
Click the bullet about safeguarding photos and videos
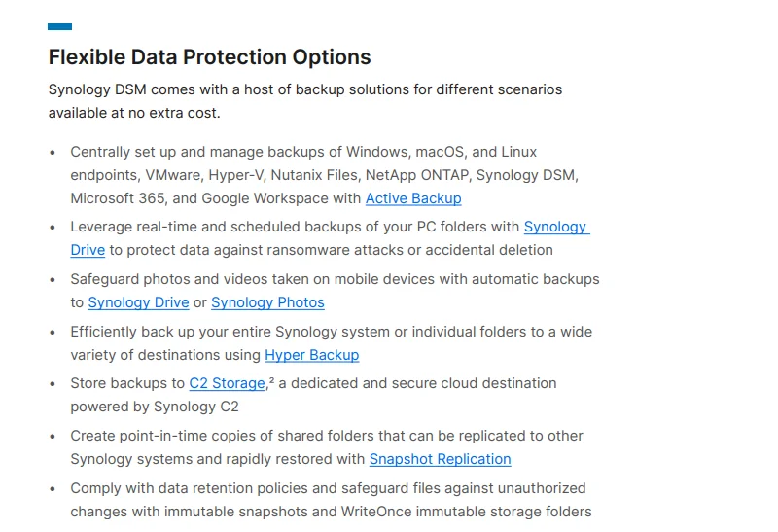335,279
